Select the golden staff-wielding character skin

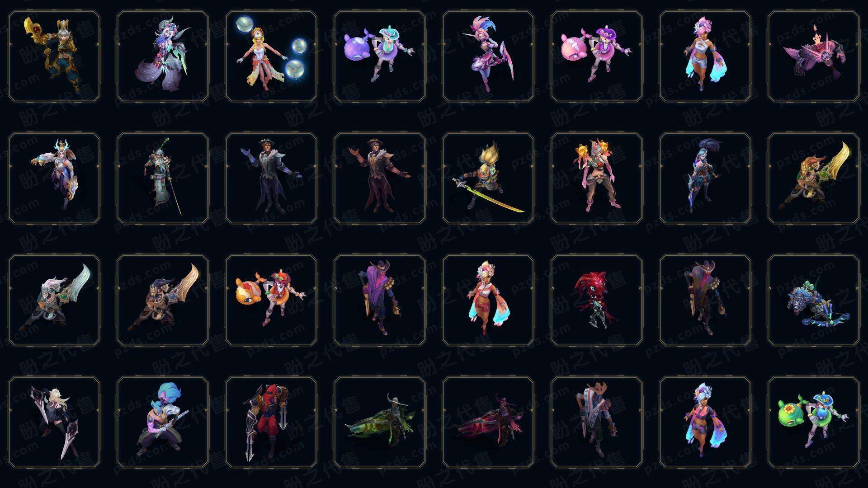click(x=54, y=56)
